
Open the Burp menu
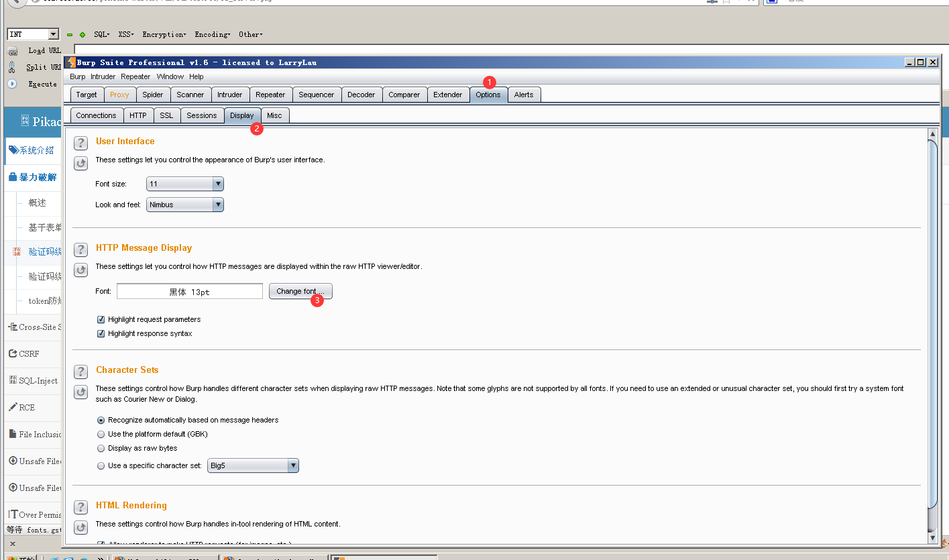pyautogui.click(x=78, y=76)
